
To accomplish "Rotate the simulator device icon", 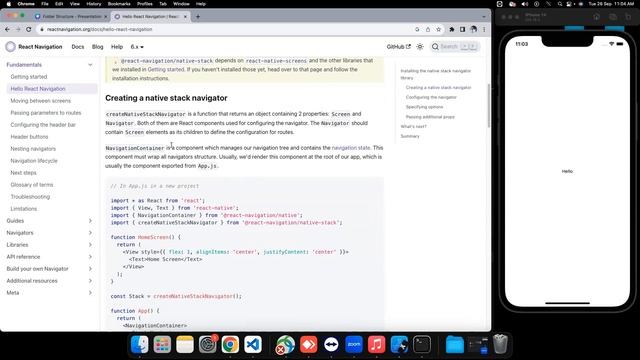I will point(628,17).
